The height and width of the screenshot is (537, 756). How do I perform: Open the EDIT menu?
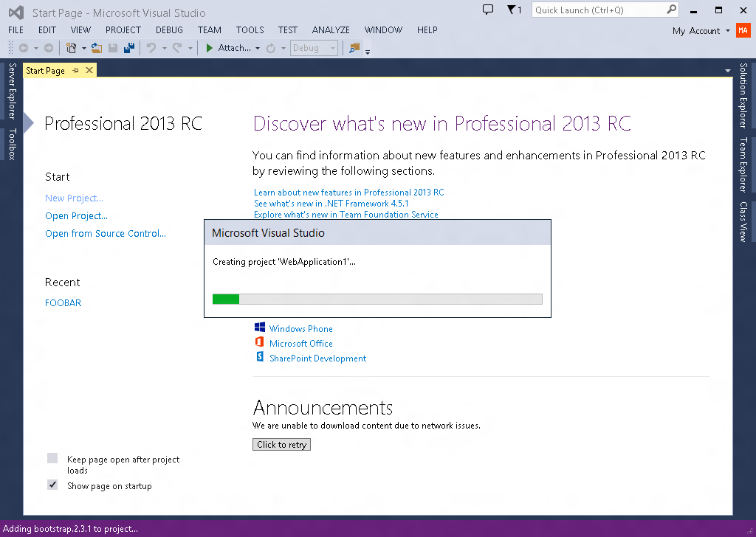point(47,30)
